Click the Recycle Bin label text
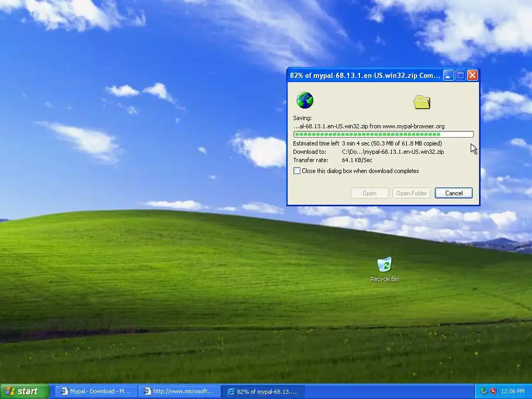Screen dimensions: 532x399 pos(384,279)
